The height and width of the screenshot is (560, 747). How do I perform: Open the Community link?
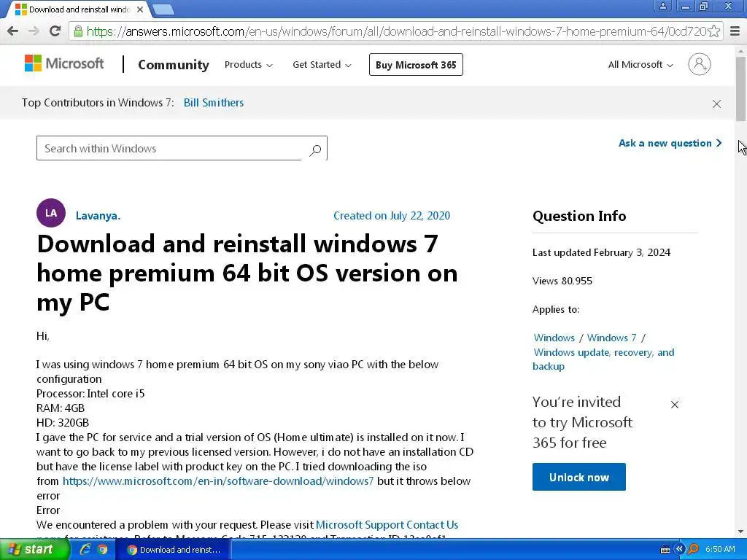tap(174, 65)
